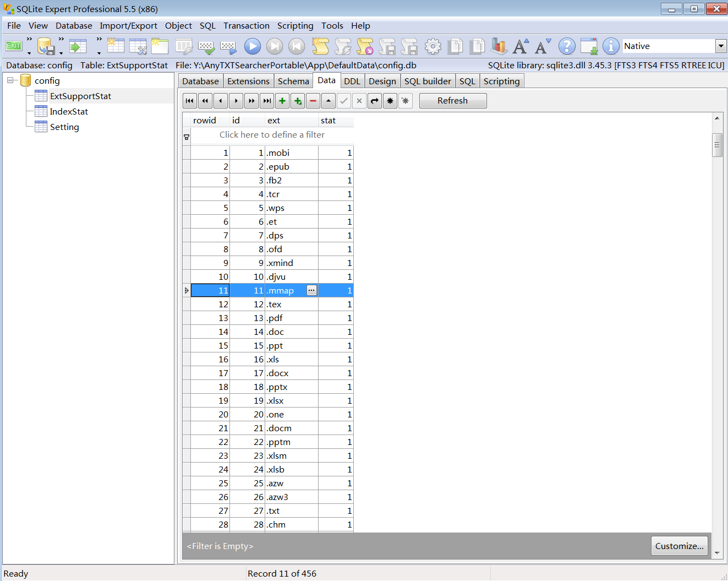Open the blue question mark Help icon
The image size is (728, 581).
pyautogui.click(x=567, y=46)
